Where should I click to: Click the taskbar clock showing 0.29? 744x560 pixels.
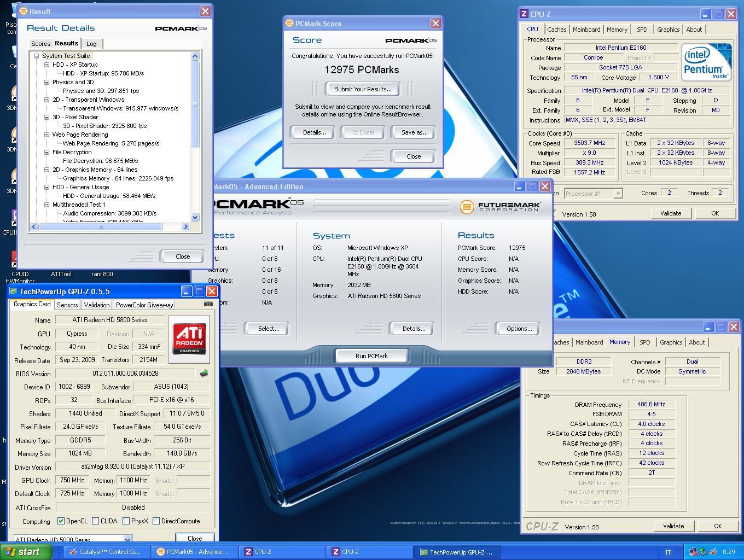pyautogui.click(x=729, y=552)
